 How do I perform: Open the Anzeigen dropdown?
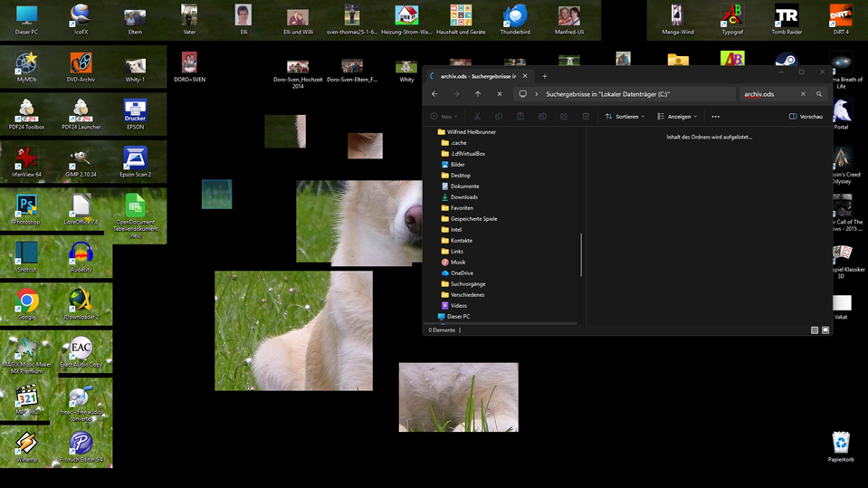pyautogui.click(x=677, y=116)
